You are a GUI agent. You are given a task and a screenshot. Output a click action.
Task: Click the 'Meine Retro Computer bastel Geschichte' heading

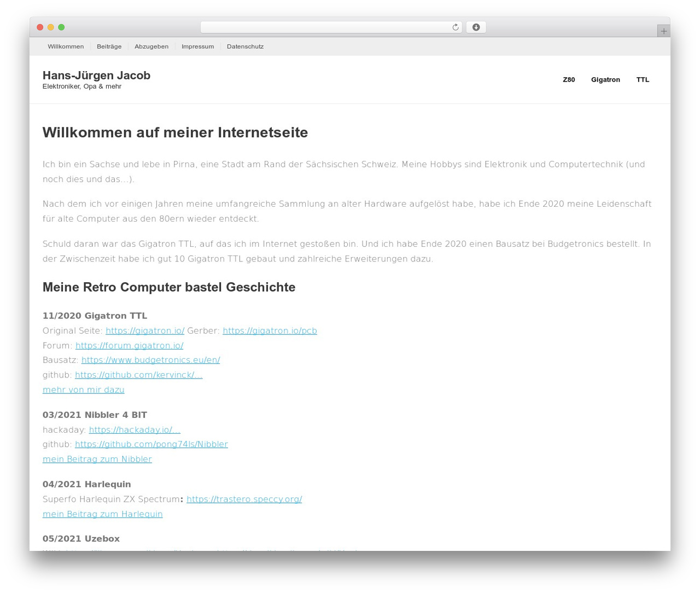coord(169,287)
